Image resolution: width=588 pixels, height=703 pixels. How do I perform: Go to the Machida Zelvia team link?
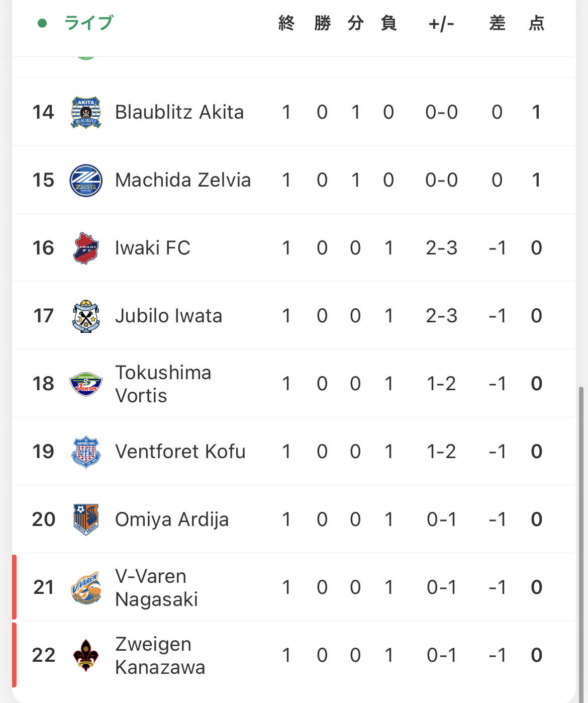(x=183, y=180)
